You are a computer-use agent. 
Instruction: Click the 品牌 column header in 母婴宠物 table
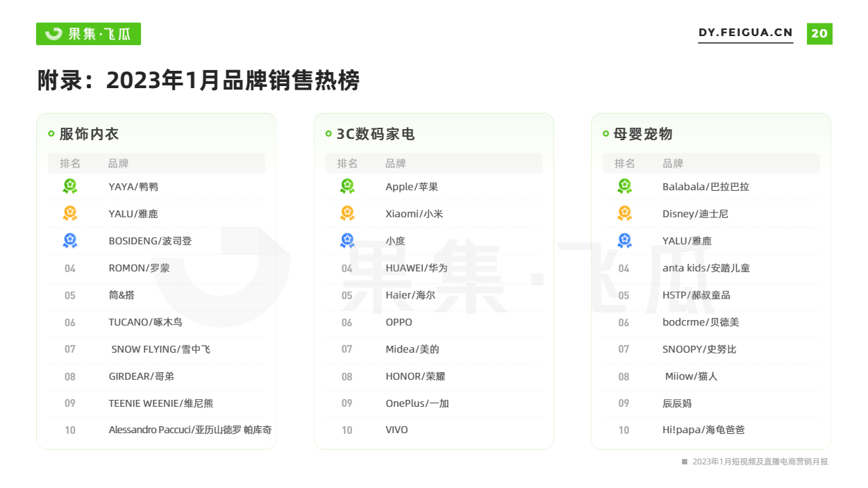pos(673,164)
